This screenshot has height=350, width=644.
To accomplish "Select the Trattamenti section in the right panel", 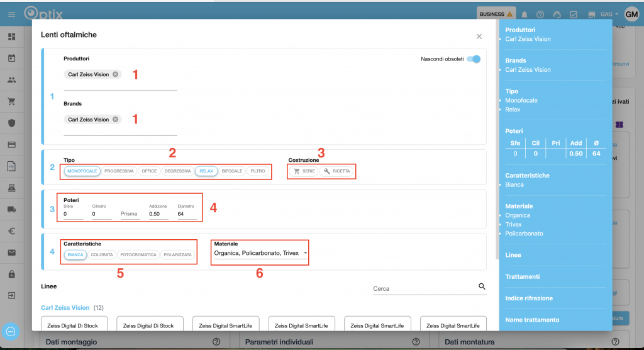I will click(x=523, y=276).
